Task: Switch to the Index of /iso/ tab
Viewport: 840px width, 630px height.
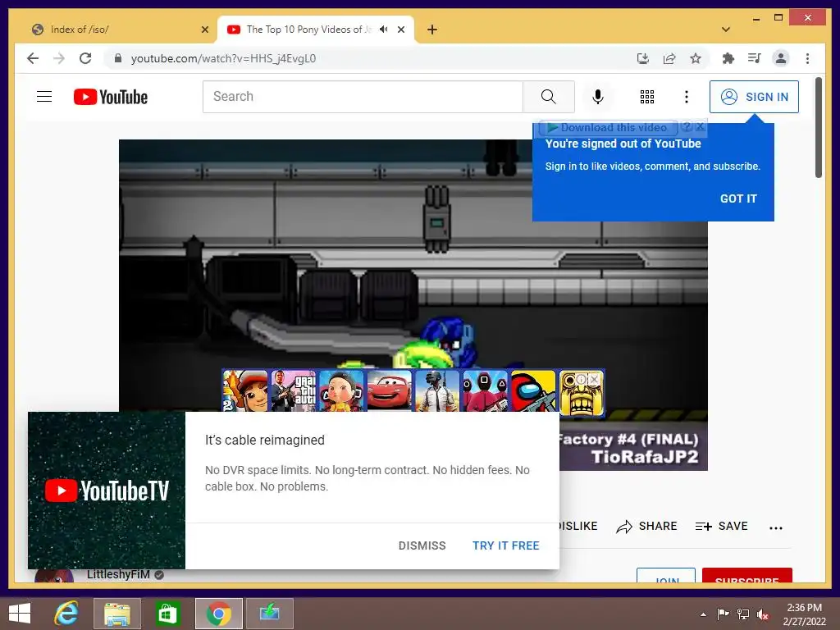Action: coord(120,30)
